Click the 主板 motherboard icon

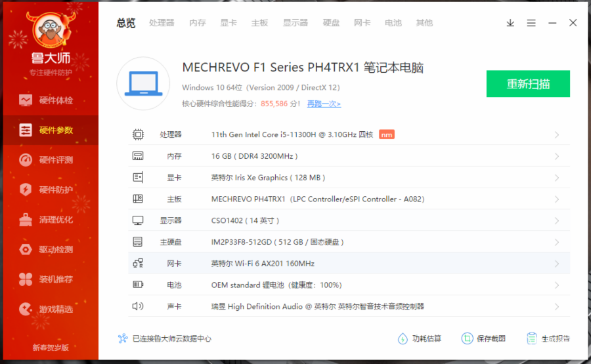point(138,199)
